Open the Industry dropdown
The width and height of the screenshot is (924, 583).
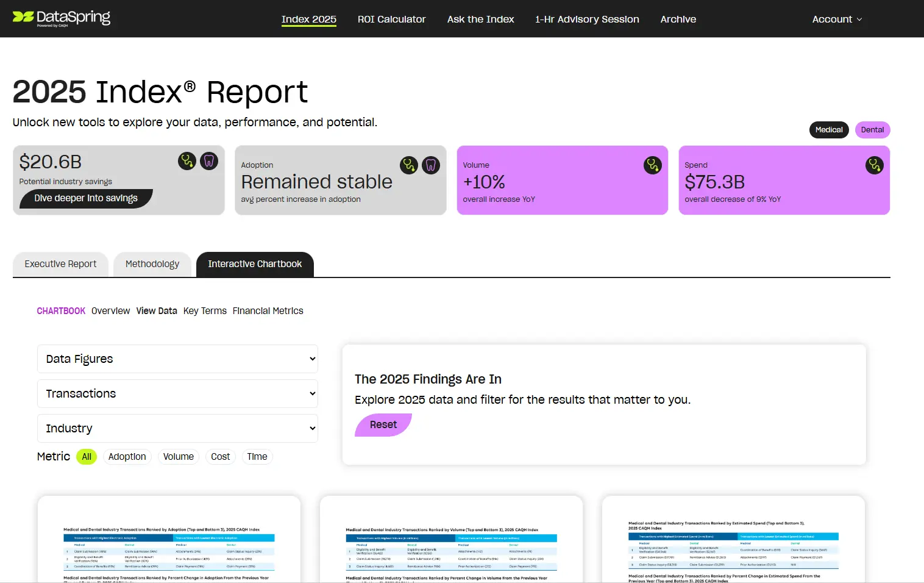(177, 428)
